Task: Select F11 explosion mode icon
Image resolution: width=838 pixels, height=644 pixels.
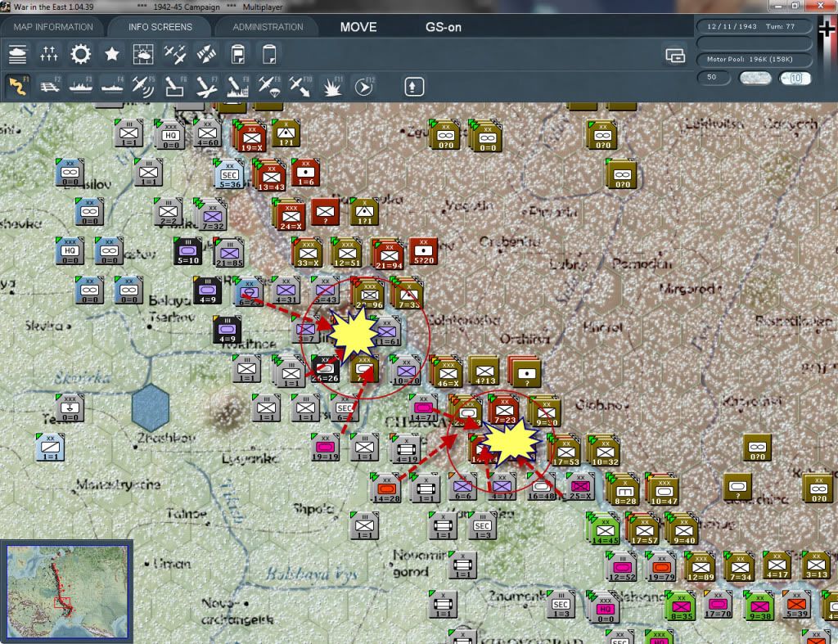Action: point(332,87)
